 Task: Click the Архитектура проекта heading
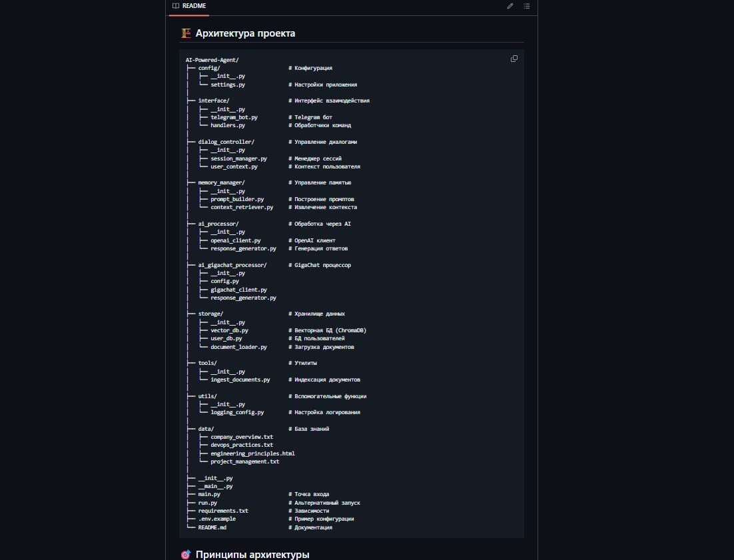[x=245, y=33]
